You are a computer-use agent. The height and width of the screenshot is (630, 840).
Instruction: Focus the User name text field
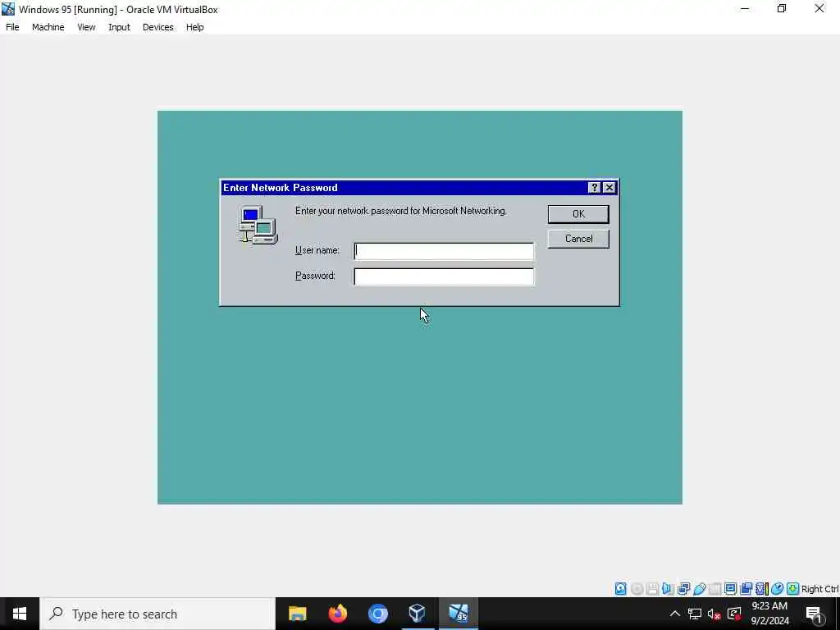pyautogui.click(x=444, y=251)
